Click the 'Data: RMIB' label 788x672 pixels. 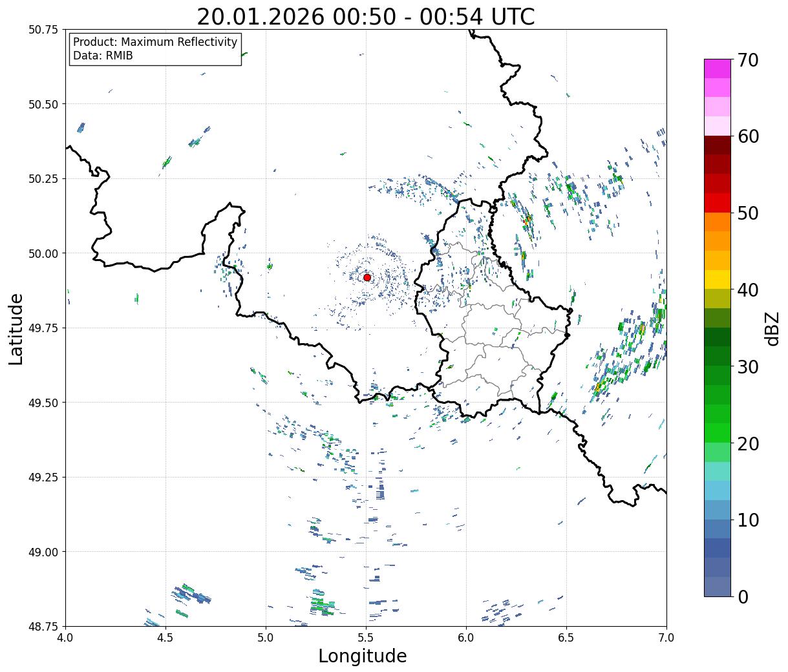[103, 56]
